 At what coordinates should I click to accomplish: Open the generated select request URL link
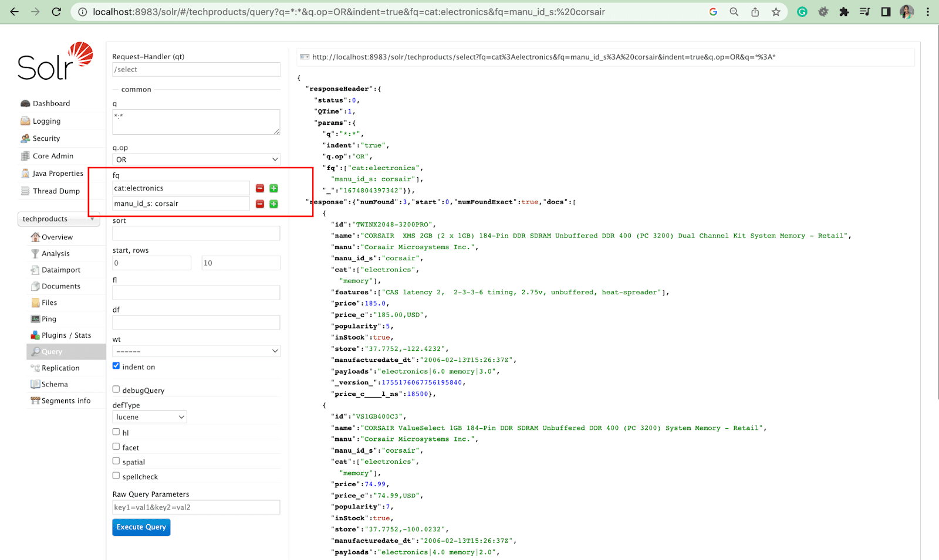coord(543,57)
